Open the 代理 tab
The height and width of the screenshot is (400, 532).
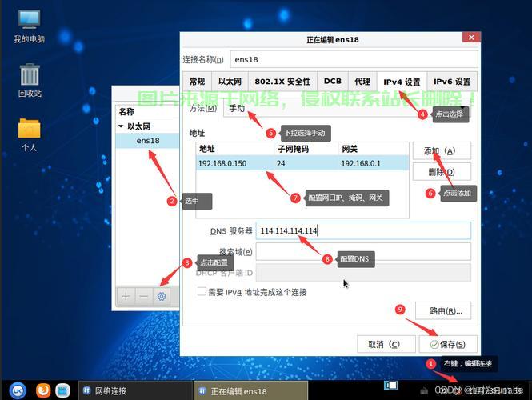click(362, 82)
